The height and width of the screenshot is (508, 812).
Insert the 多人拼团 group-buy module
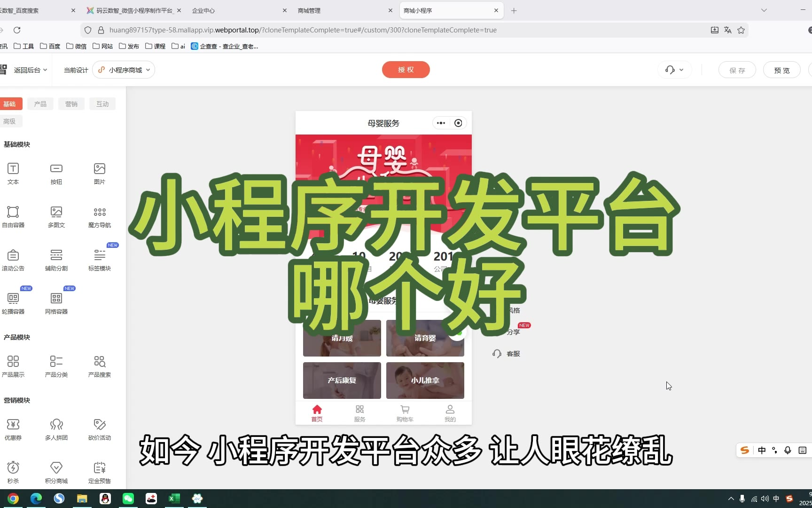[56, 429]
